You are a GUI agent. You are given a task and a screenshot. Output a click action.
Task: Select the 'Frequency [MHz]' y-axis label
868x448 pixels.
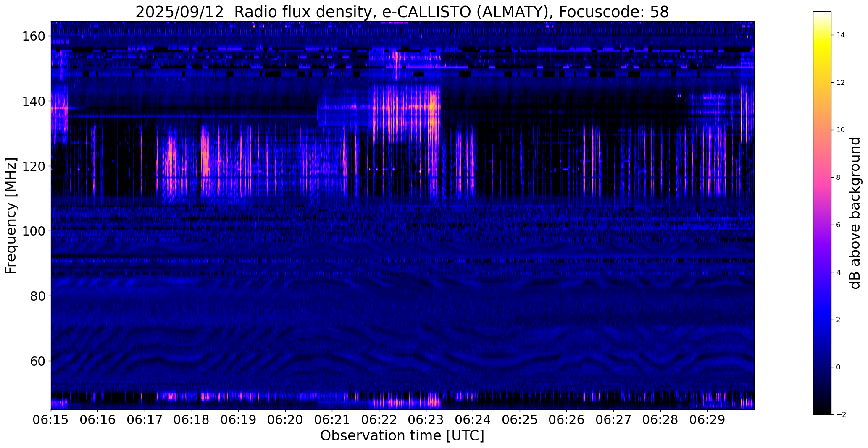tap(11, 216)
